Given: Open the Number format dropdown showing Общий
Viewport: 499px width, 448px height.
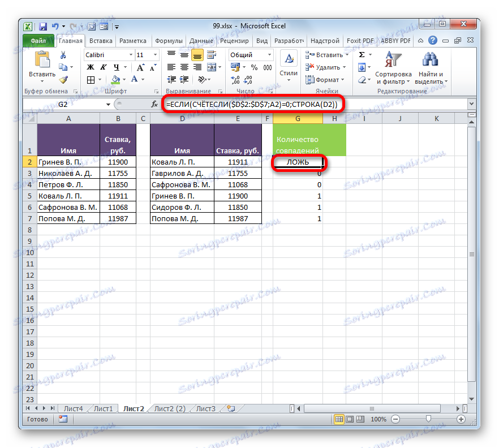Looking at the screenshot, I should coord(250,54).
